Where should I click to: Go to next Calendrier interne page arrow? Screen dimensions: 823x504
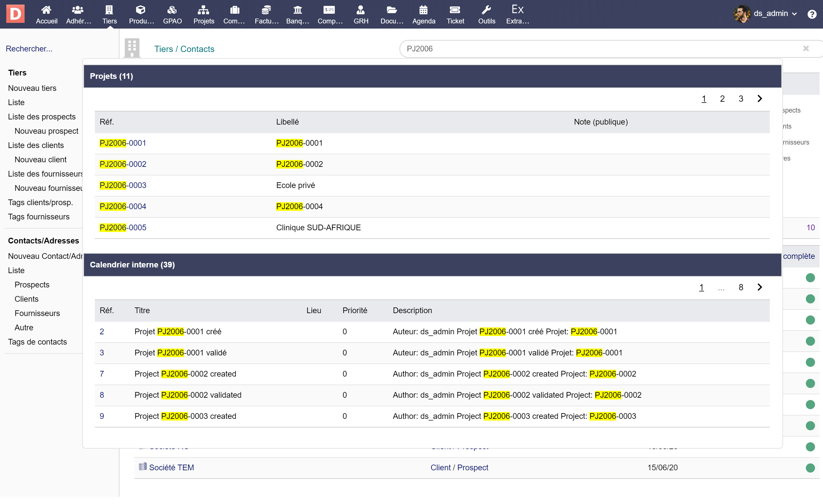[x=760, y=287]
